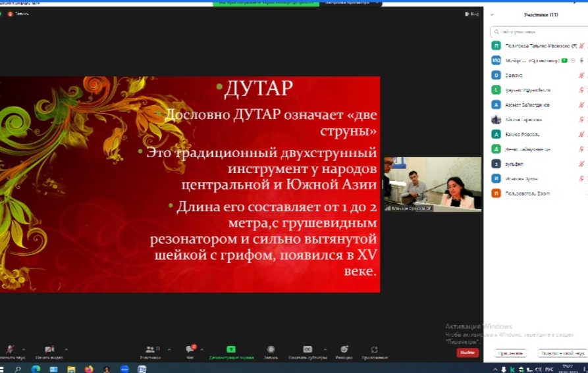Unmute microphone in Zoom toolbar

(10, 350)
